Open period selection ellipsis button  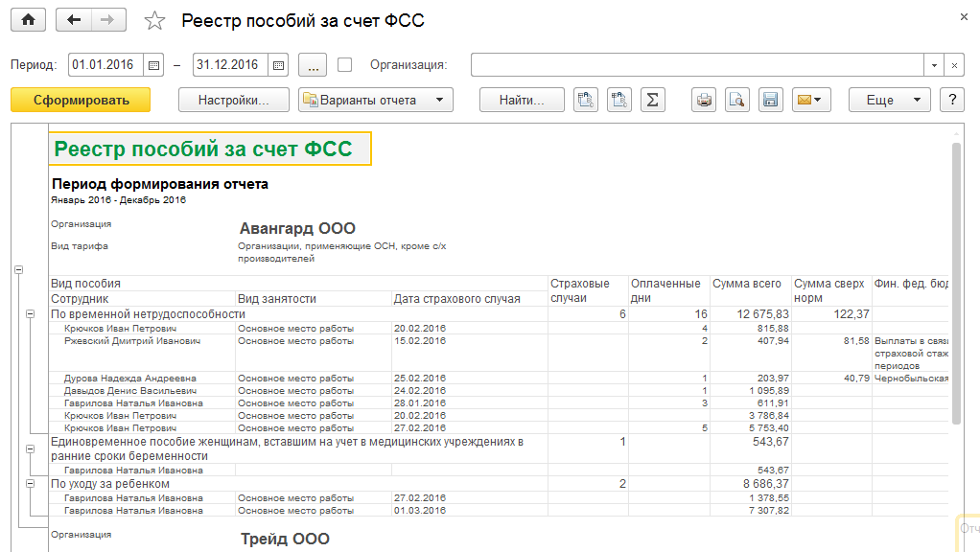313,65
